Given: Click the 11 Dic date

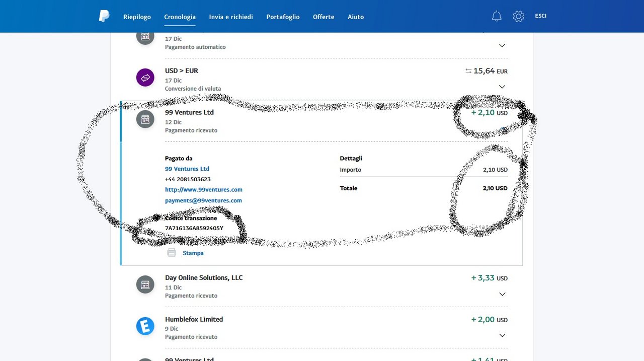Looking at the screenshot, I should 173,287.
